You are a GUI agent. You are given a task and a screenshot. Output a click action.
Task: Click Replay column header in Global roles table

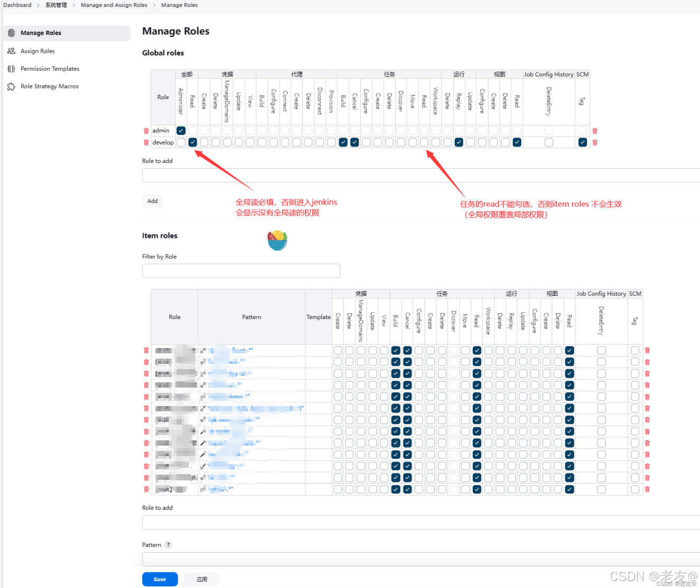coord(459,101)
